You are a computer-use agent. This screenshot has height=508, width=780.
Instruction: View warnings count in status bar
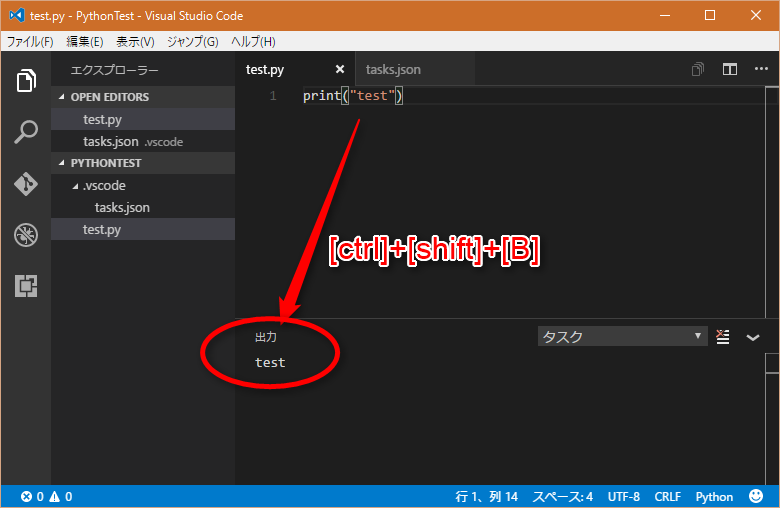(61, 497)
